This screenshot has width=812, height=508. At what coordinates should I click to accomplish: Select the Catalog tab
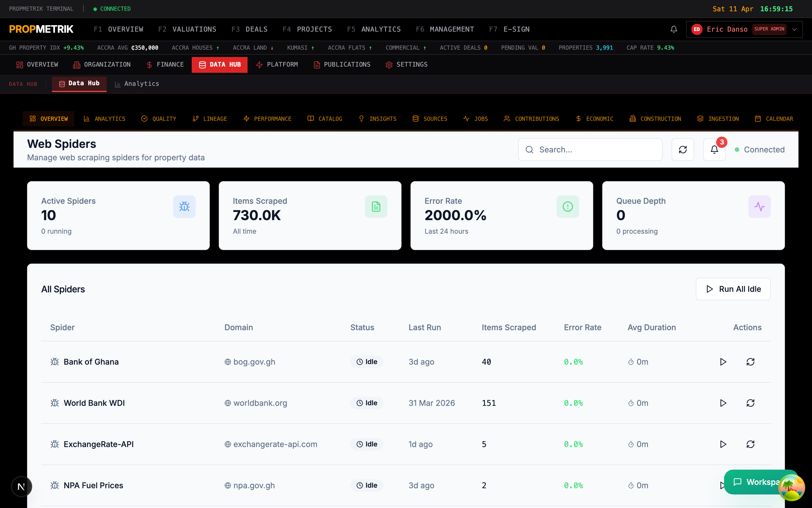pyautogui.click(x=325, y=119)
